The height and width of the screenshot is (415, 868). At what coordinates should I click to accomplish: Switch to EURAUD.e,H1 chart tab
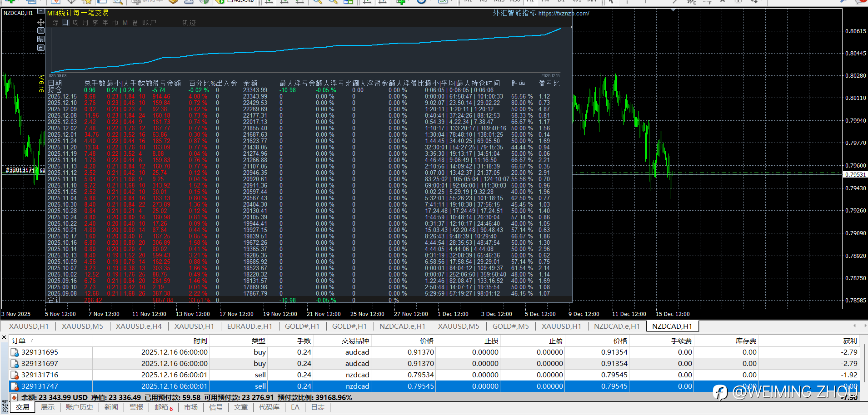[249, 326]
